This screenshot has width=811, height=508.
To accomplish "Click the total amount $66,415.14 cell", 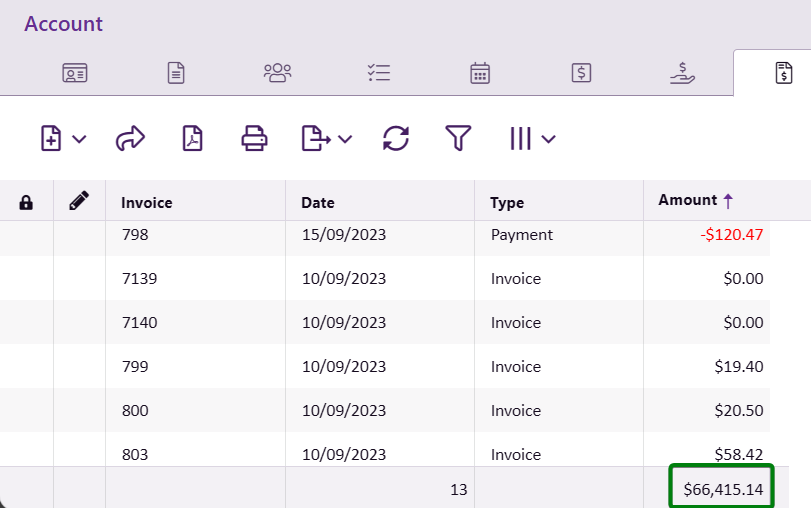I will pyautogui.click(x=723, y=489).
